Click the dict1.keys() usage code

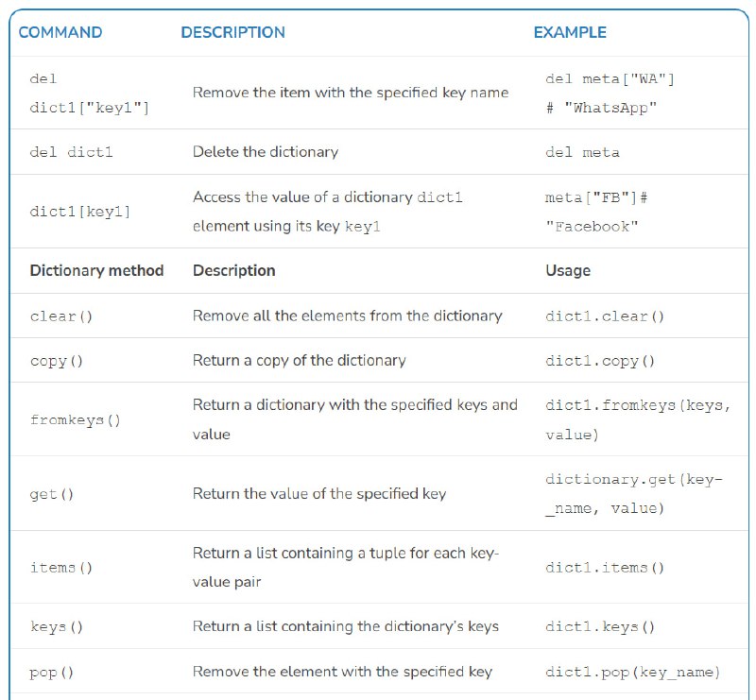(600, 626)
